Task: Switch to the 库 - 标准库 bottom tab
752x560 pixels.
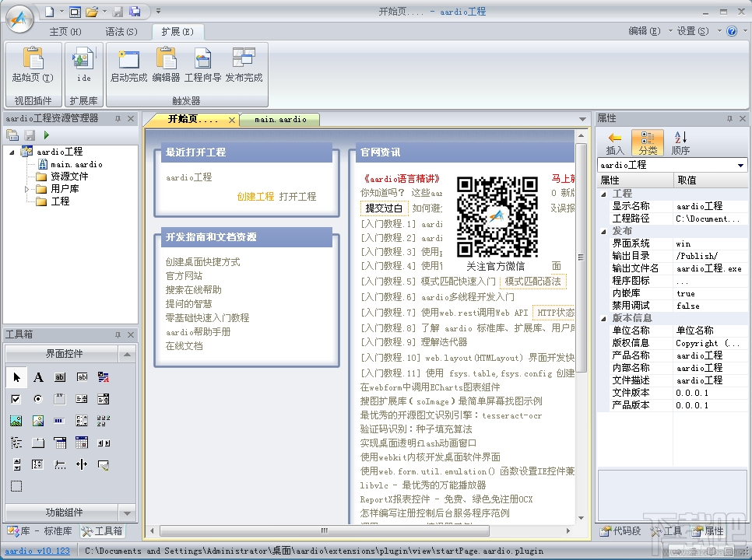Action: [40, 530]
